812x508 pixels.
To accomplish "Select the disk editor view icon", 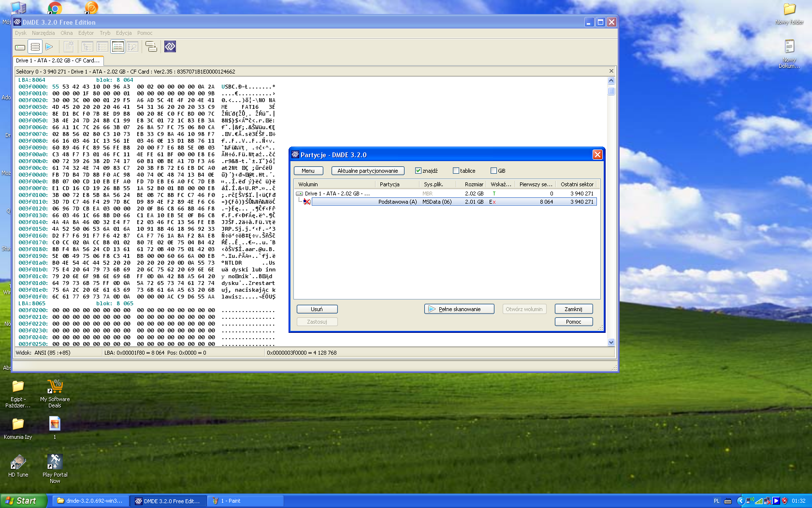I will click(x=117, y=47).
